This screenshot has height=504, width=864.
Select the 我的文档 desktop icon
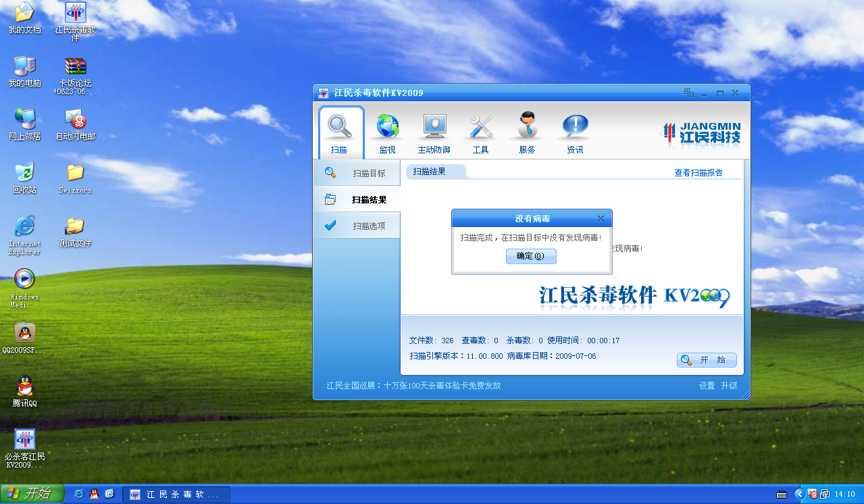[24, 18]
